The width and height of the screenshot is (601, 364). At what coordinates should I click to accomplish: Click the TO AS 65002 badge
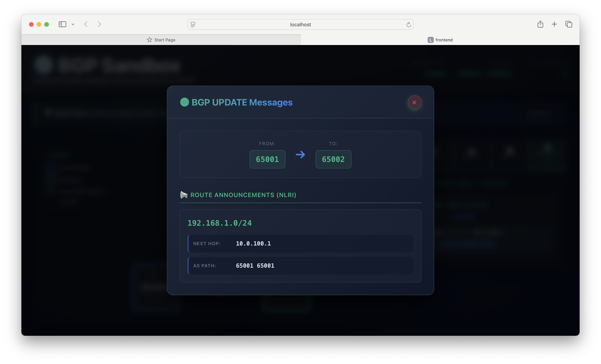(x=333, y=159)
